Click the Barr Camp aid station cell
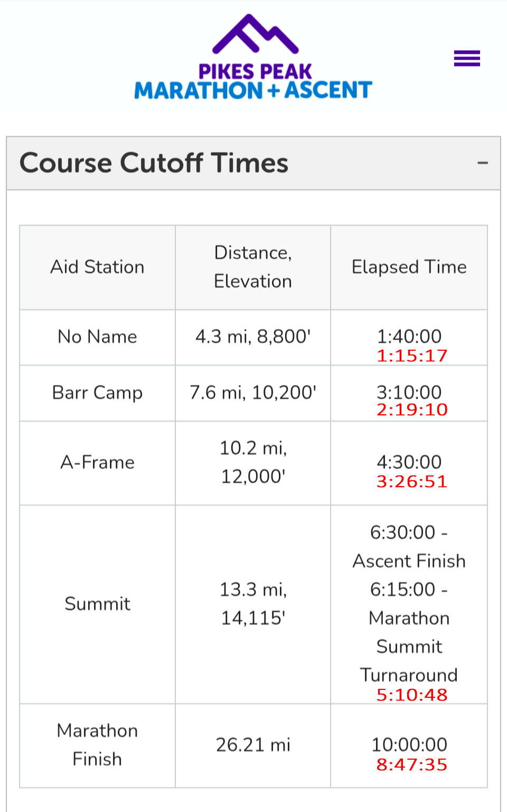507x812 pixels. 97,393
